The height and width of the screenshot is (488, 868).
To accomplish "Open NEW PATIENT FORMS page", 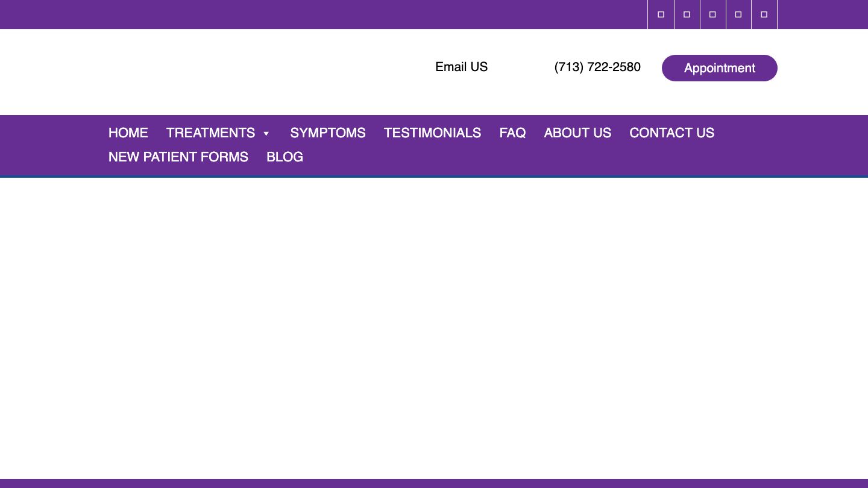I will pyautogui.click(x=178, y=157).
